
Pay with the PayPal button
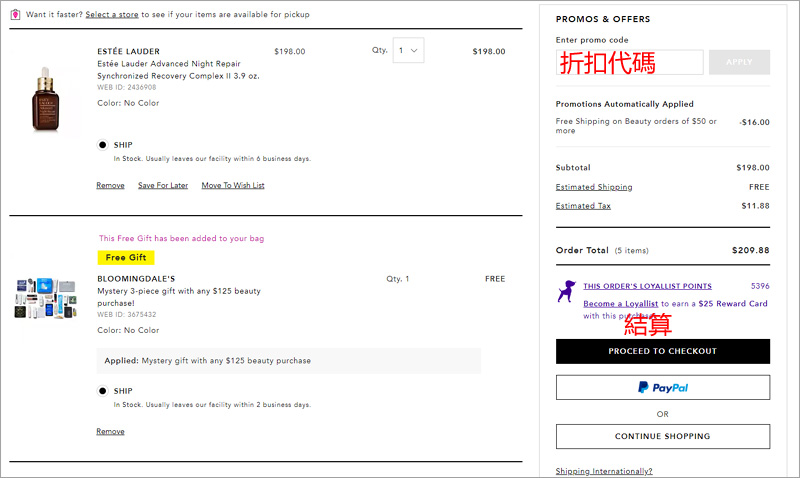point(663,387)
